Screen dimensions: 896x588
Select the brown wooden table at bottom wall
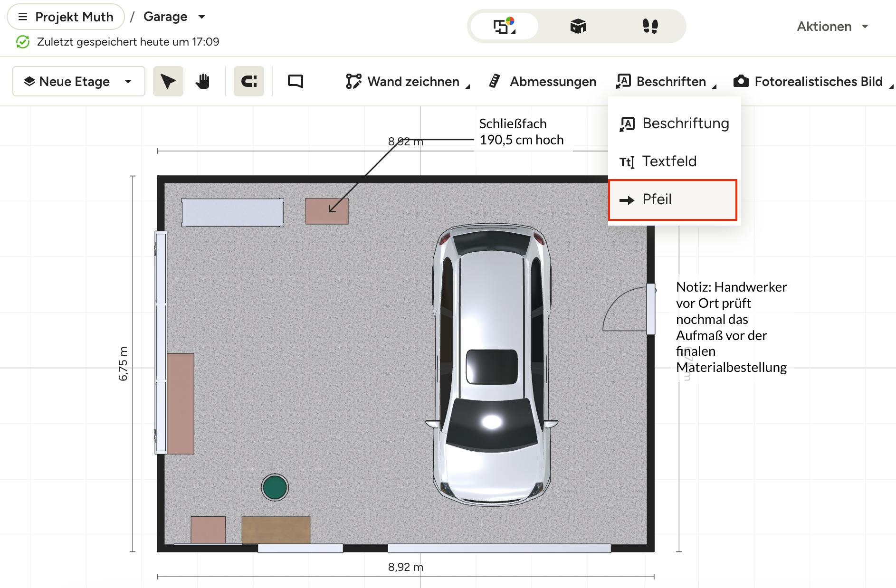(276, 530)
